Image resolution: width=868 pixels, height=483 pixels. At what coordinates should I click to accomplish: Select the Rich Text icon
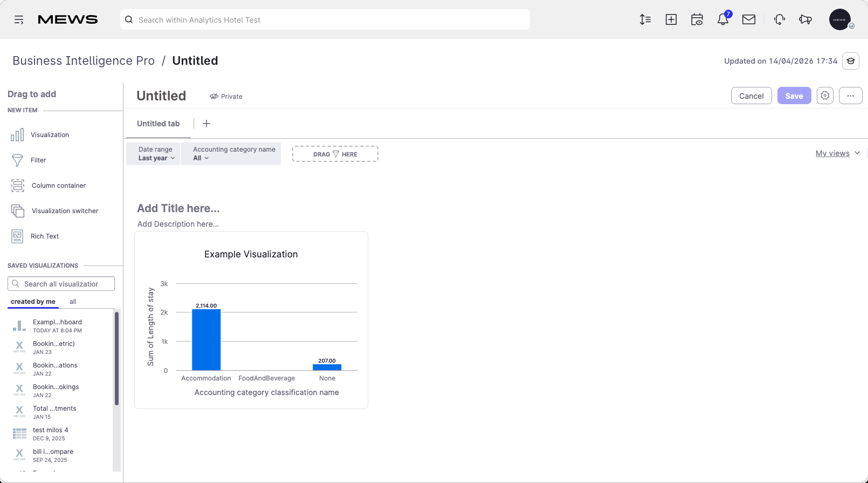(x=17, y=236)
